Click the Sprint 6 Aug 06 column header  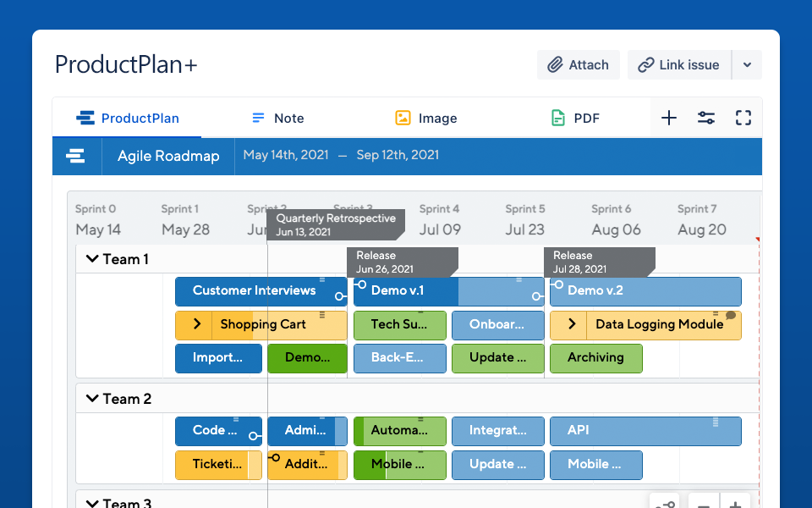(617, 220)
